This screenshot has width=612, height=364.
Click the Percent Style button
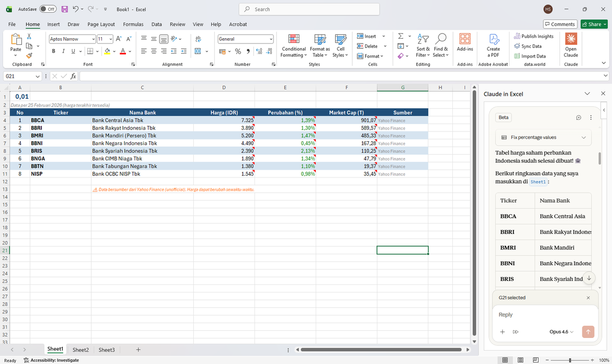pyautogui.click(x=238, y=51)
